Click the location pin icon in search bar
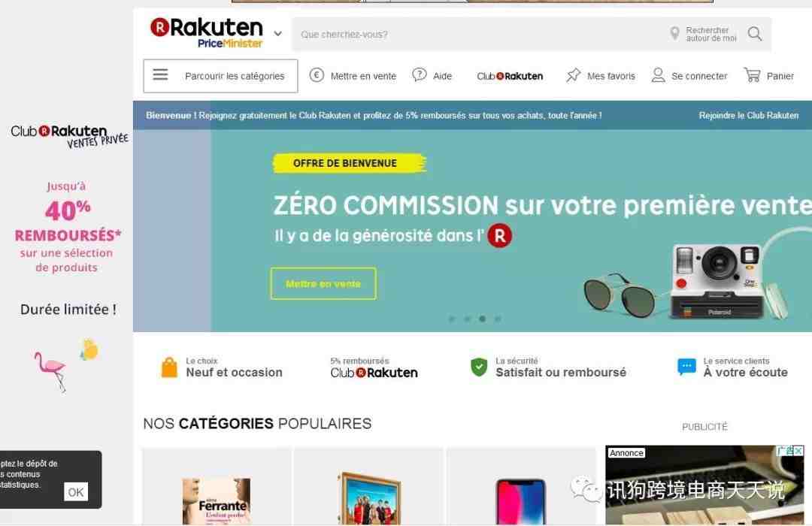Screen dimensions: 812x526 point(674,34)
